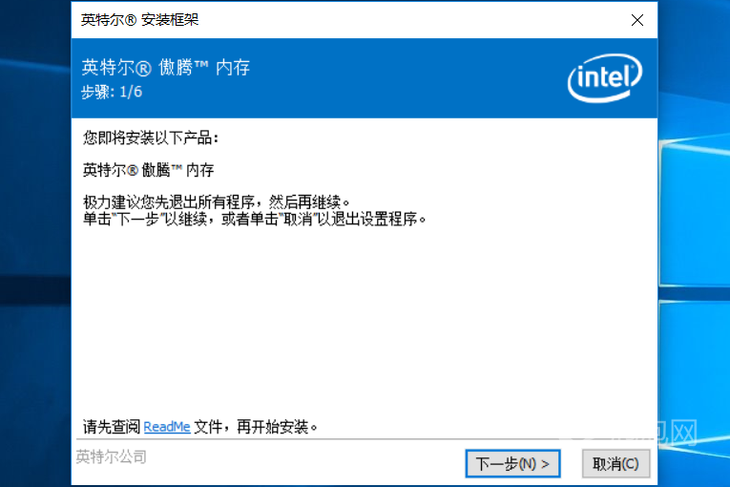Click the blue header title 英特尔® 傲腾™ 内存
This screenshot has height=487, width=730.
166,68
